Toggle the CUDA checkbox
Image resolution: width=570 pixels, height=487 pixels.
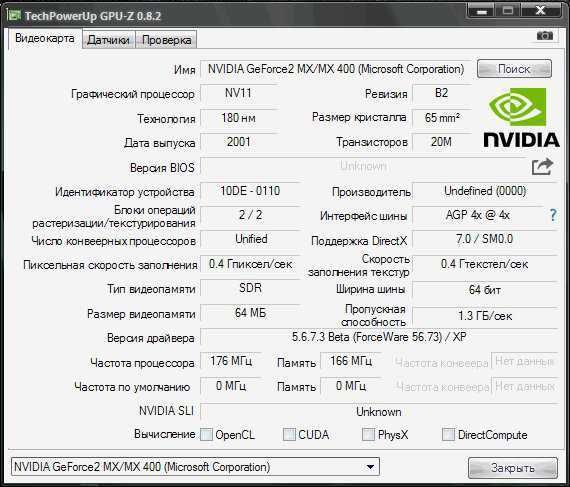coord(289,434)
